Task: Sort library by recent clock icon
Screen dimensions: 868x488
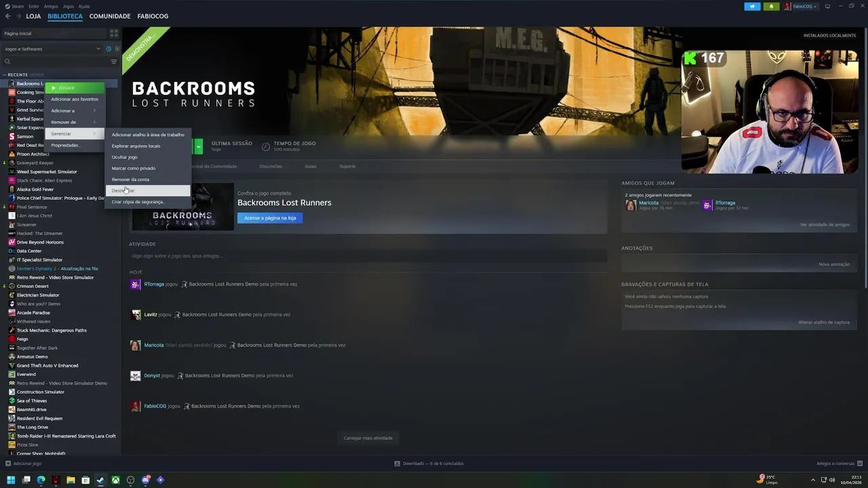Action: 108,49
